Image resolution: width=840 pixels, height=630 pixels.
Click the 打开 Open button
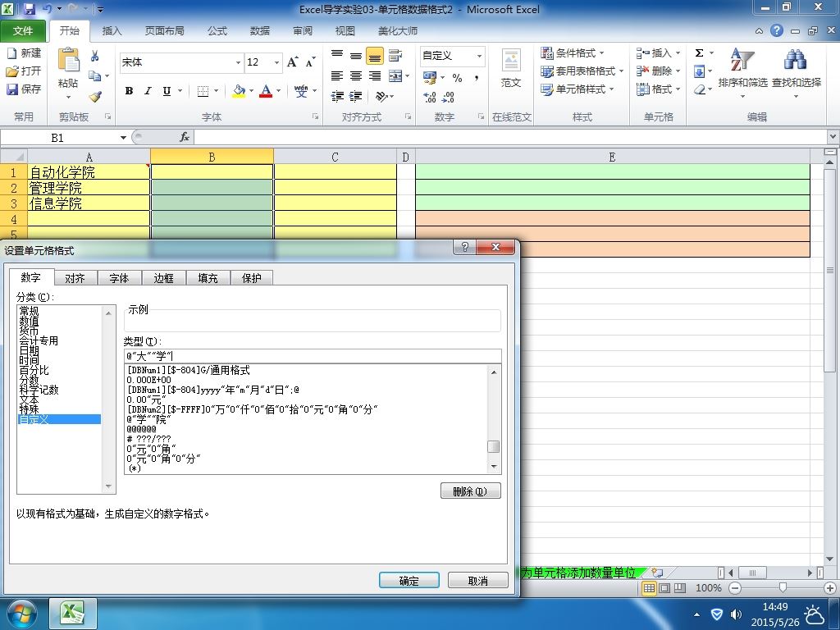[x=24, y=71]
